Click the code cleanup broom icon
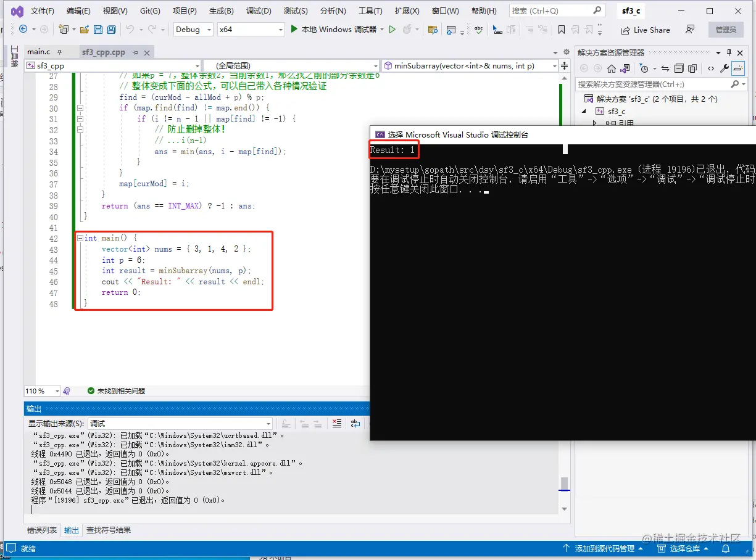Screen dimensions: 756x560 coord(67,391)
